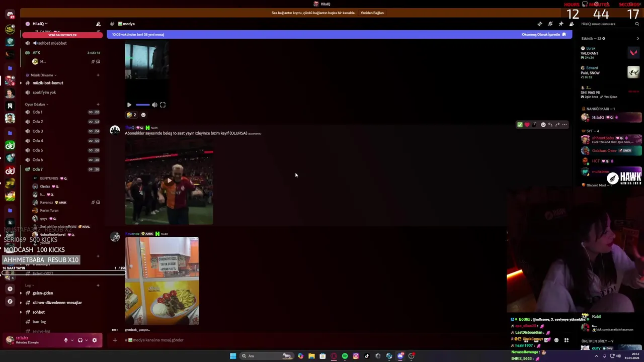Reply to the hovered message
The image size is (644, 362).
pos(550,125)
